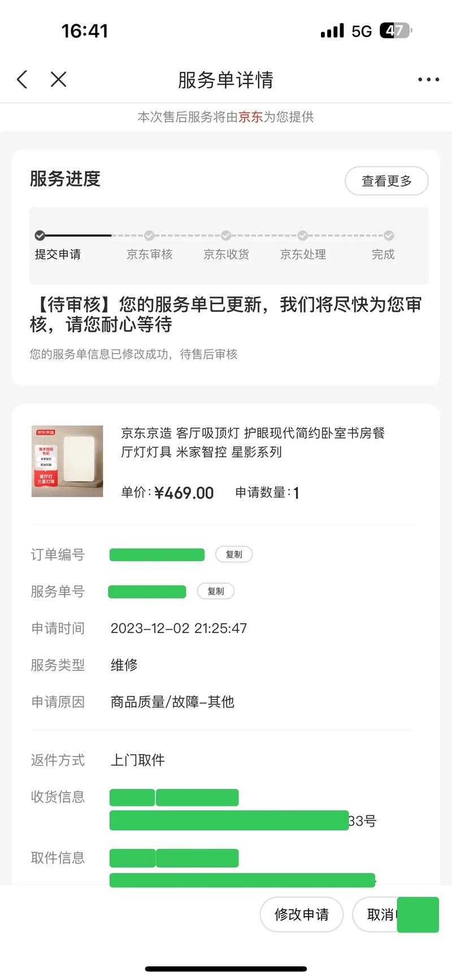Tap the 修改申请 button
The image size is (452, 980).
point(302,914)
